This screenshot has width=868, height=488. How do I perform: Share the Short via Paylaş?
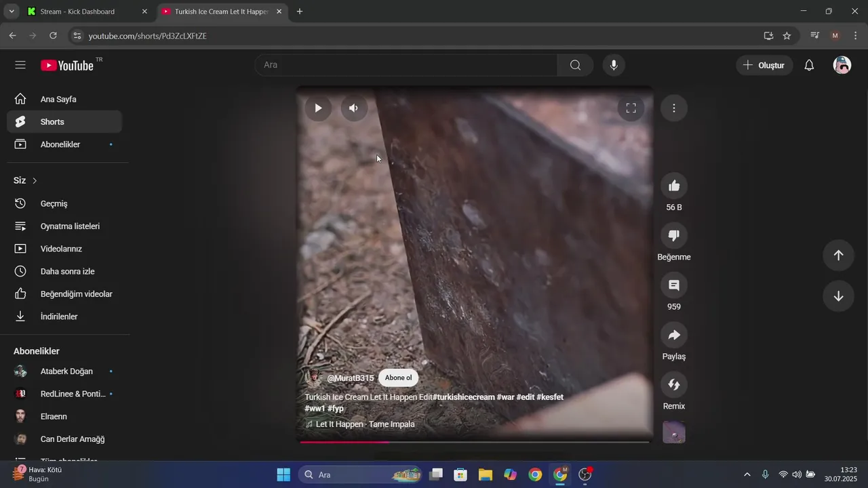(x=674, y=335)
